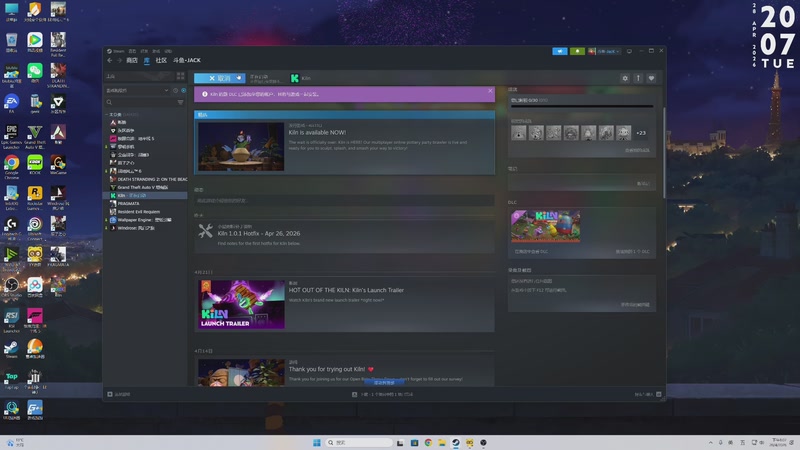Open the Steam desktop shortcut icon
This screenshot has width=800, height=450.
(11, 350)
